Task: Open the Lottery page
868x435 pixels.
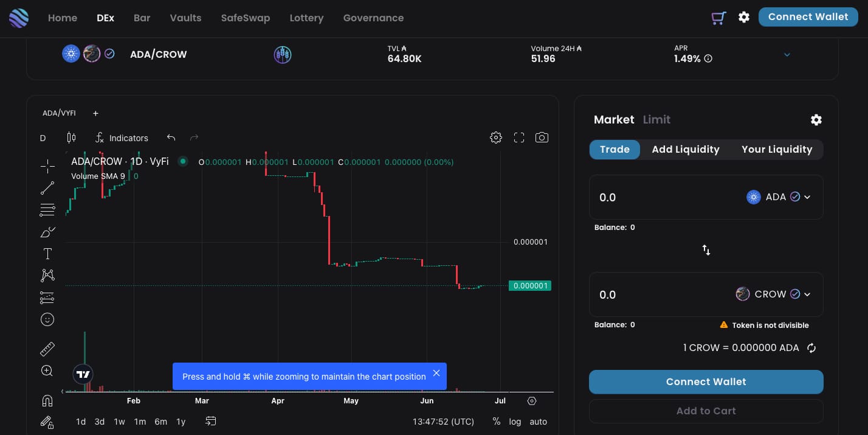Action: pos(306,18)
